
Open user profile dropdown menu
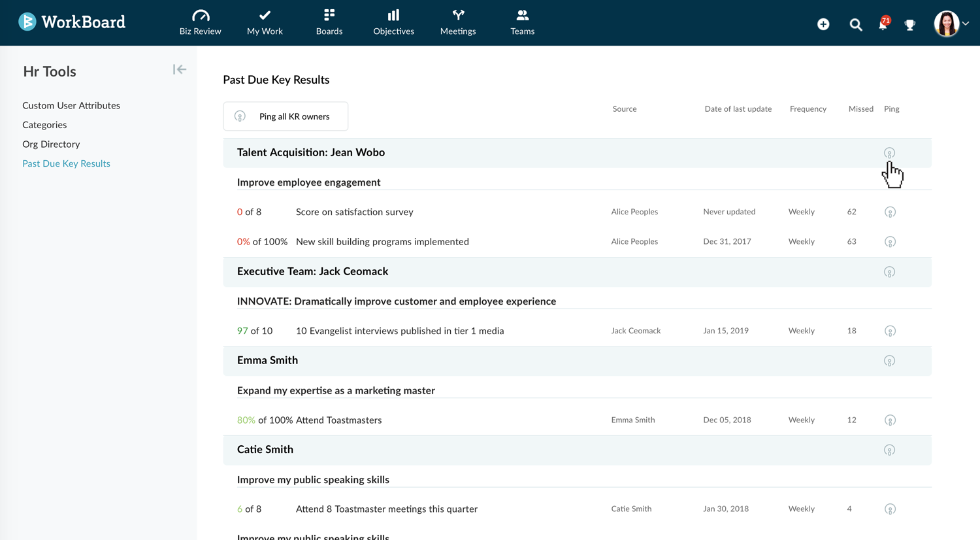click(x=951, y=24)
